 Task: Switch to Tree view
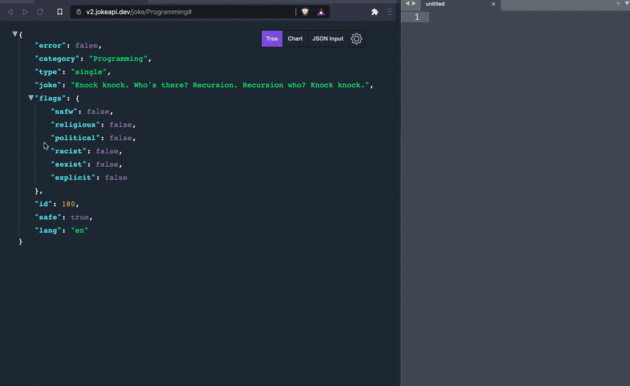[x=272, y=39]
